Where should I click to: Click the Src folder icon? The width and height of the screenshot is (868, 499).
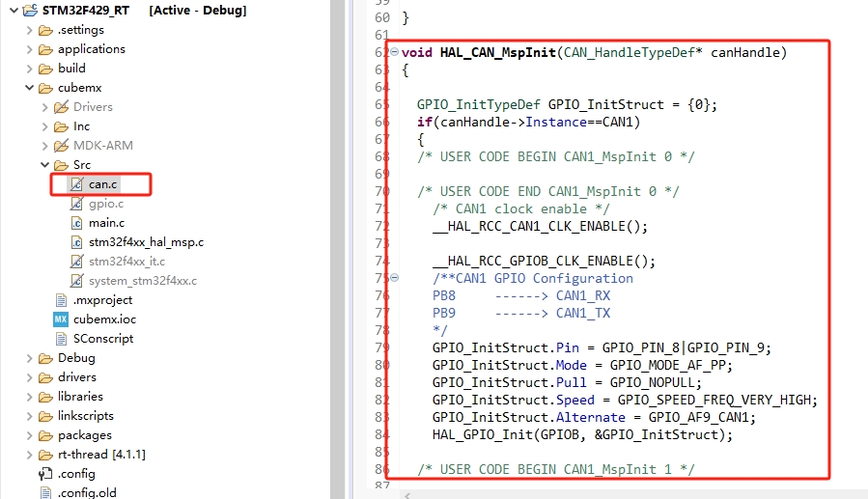[x=61, y=165]
